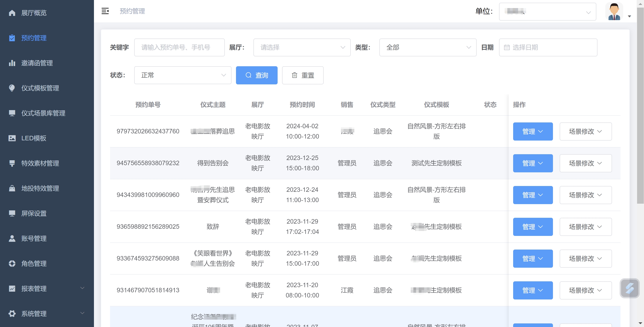Click the calendar-check icon beside 预约管理

pos(12,38)
